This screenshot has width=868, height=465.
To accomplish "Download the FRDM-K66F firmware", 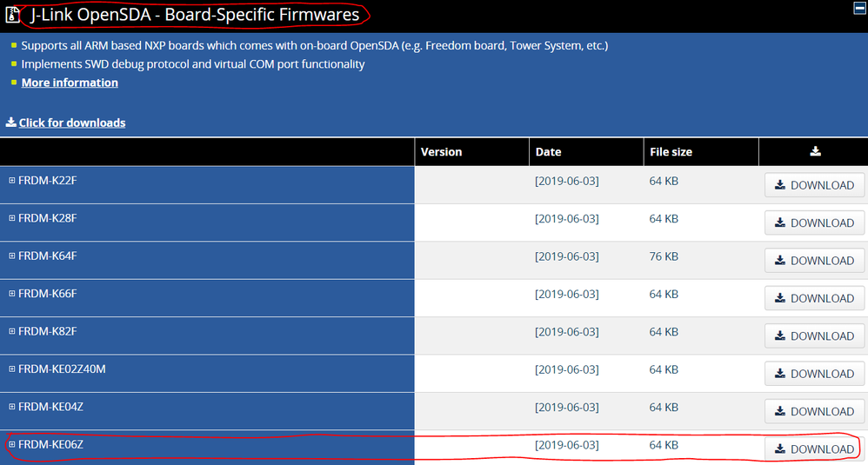I will point(814,298).
